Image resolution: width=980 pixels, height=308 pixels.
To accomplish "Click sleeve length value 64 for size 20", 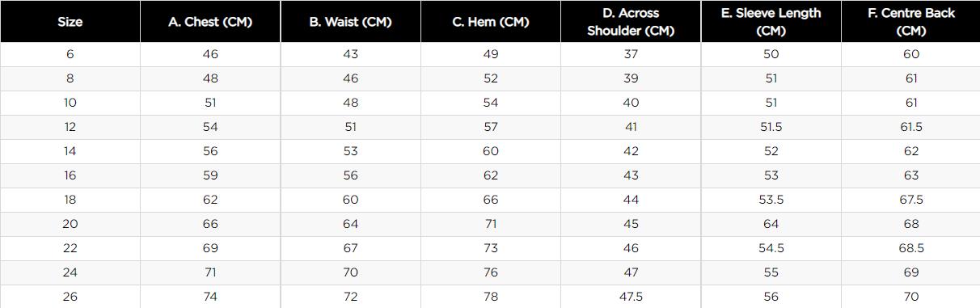I will point(771,224).
